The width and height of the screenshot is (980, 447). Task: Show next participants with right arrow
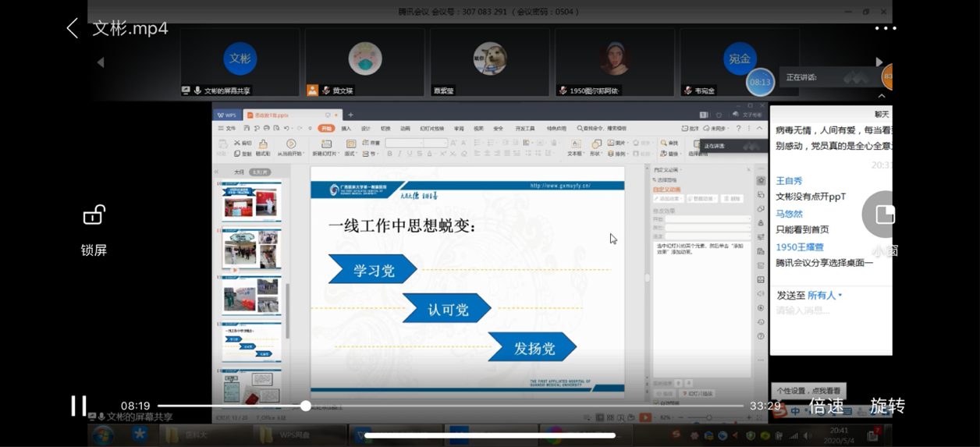(x=879, y=62)
